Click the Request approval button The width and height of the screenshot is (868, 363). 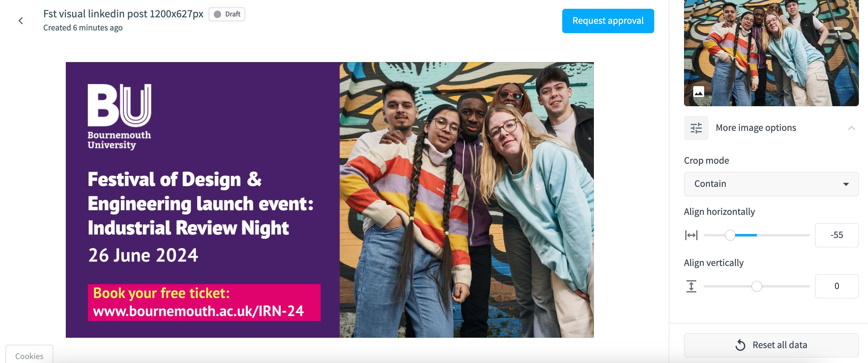608,21
